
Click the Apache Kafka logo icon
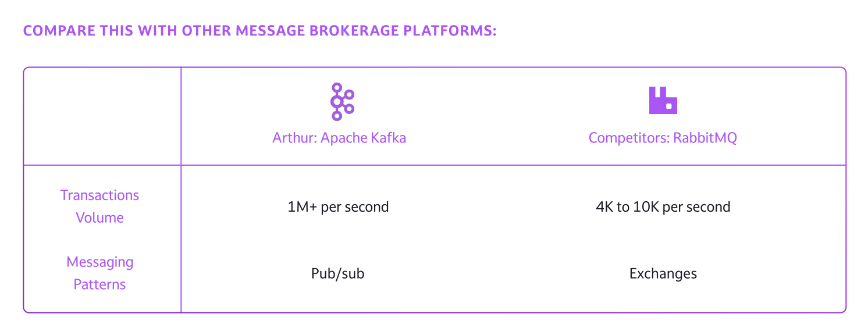point(341,102)
